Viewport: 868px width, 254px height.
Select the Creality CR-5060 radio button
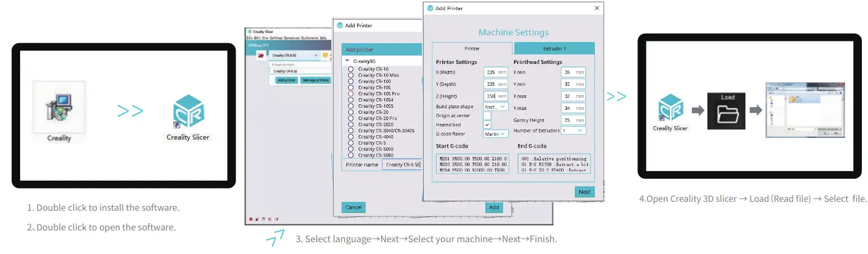[x=351, y=149]
